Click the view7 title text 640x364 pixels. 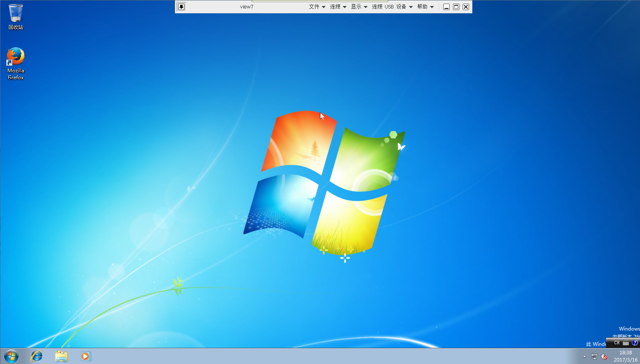(x=246, y=7)
